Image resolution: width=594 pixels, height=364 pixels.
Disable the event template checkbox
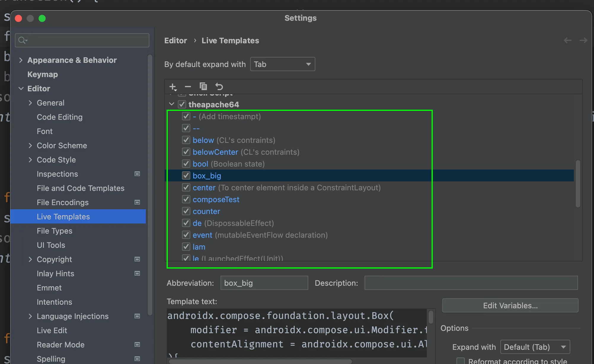[x=186, y=235]
